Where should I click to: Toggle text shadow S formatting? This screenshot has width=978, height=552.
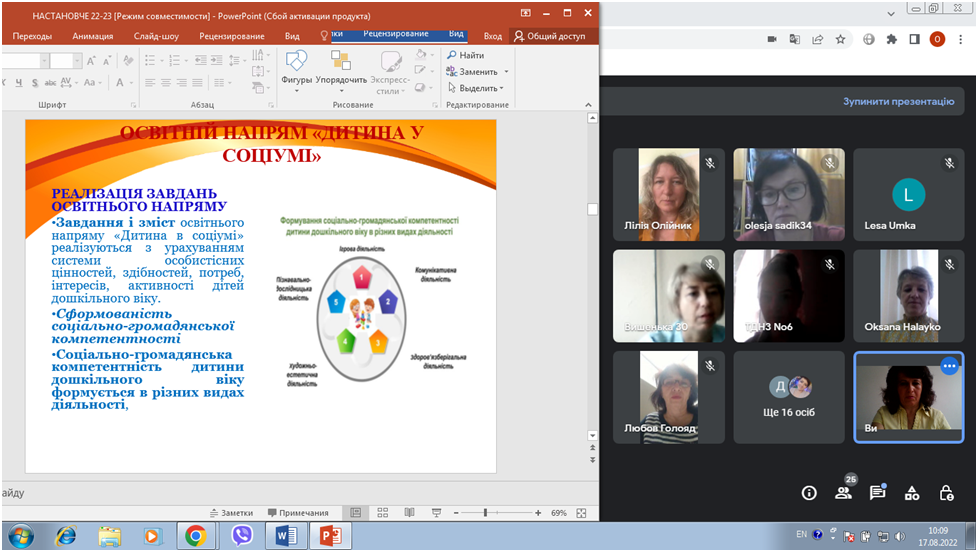tap(35, 82)
